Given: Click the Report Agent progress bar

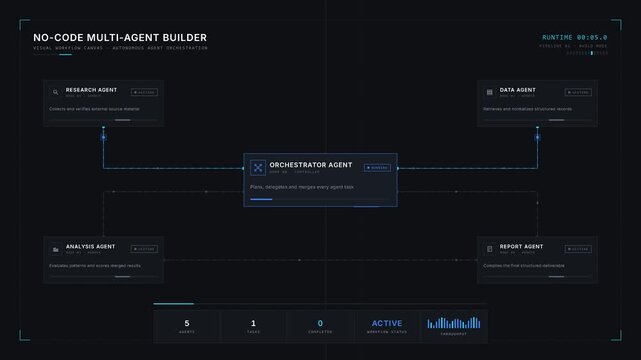Looking at the screenshot, I should tap(537, 277).
